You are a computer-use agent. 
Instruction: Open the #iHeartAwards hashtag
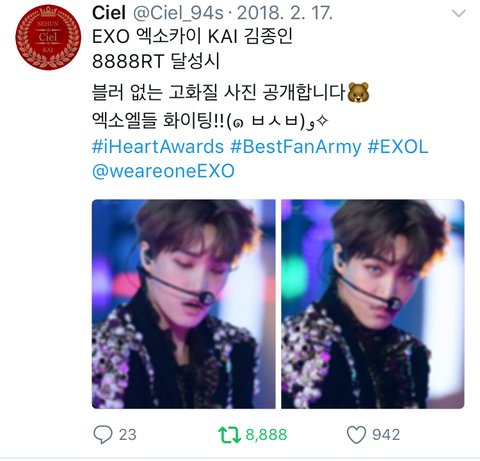[x=158, y=147]
